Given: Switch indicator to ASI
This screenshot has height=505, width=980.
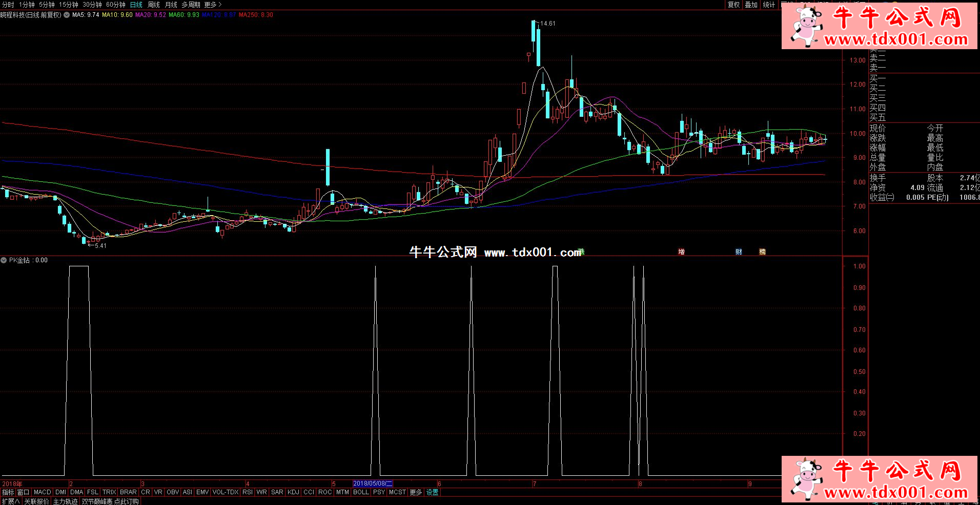Looking at the screenshot, I should pos(188,492).
